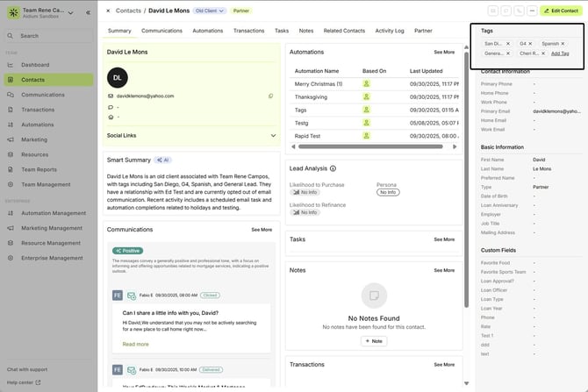Remove the Spanish tag
588x392 pixels.
click(x=563, y=43)
